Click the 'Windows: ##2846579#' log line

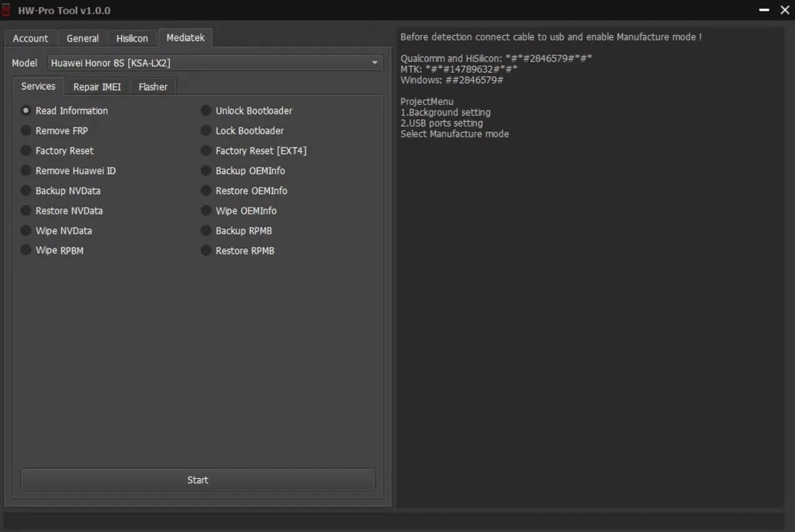[452, 80]
